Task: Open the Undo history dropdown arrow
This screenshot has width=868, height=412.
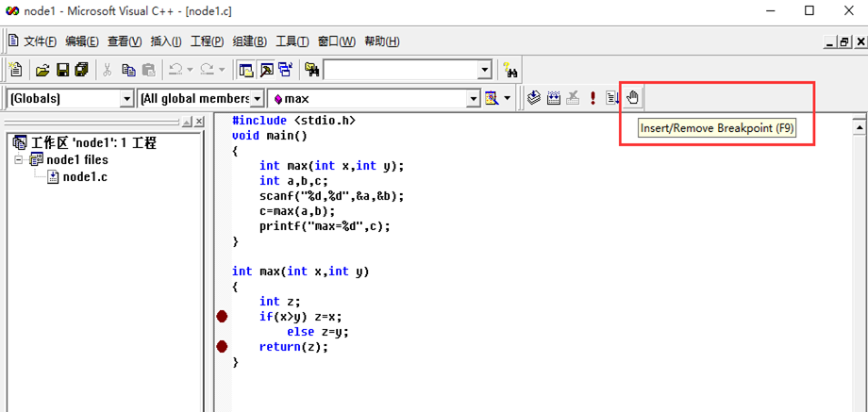Action: click(190, 70)
